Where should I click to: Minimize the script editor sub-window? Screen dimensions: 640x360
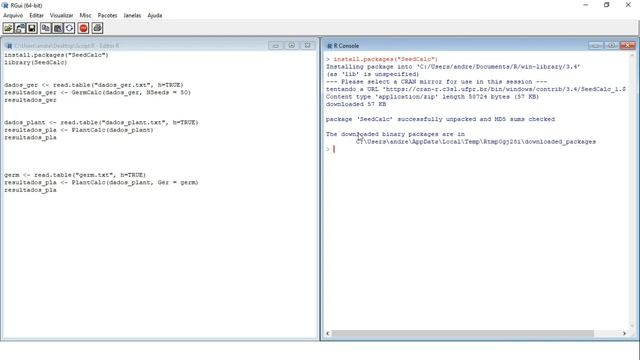[276, 45]
